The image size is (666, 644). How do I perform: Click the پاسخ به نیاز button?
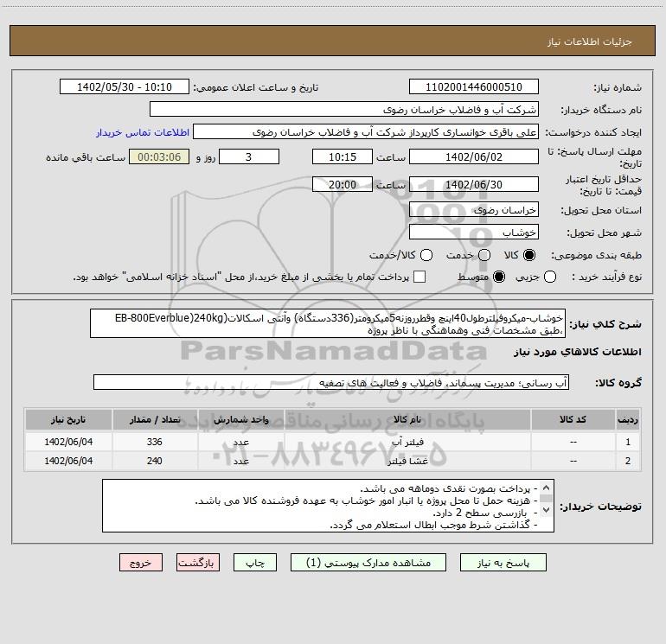click(x=503, y=563)
